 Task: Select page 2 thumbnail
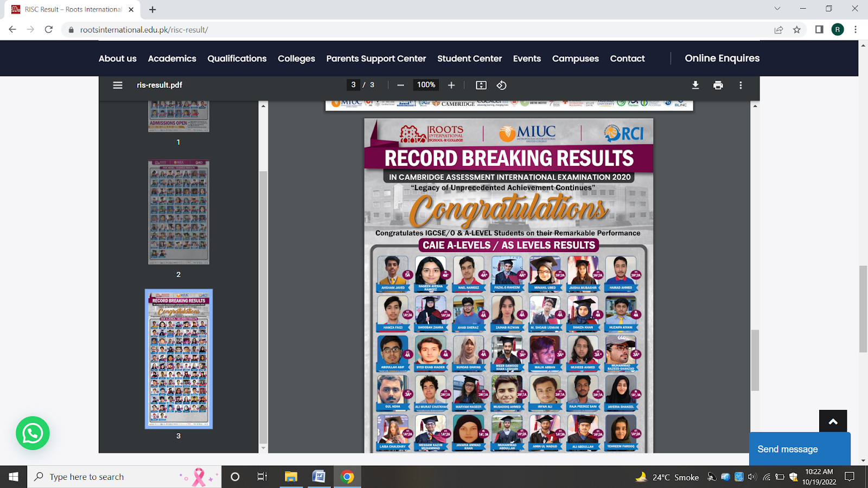click(x=178, y=212)
